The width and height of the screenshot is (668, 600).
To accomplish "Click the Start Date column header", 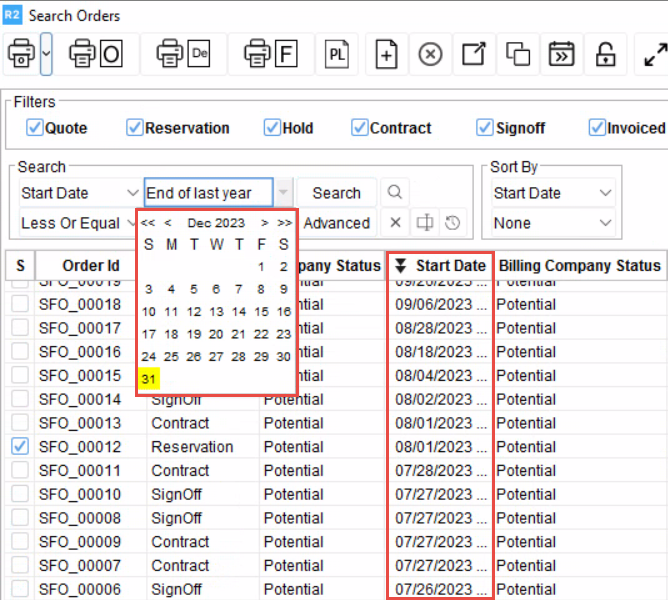I will coord(440,265).
